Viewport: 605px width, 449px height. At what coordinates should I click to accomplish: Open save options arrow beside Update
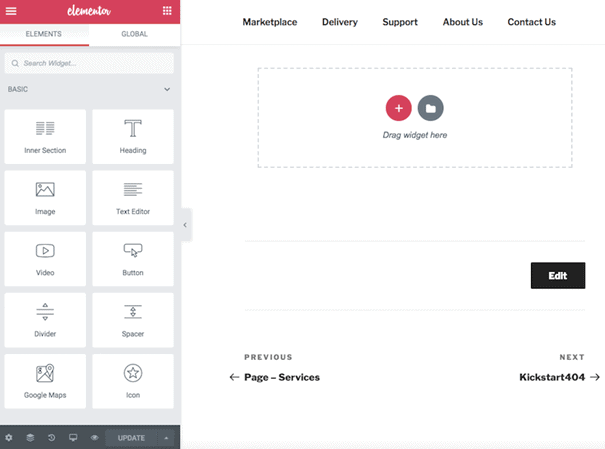pos(166,438)
